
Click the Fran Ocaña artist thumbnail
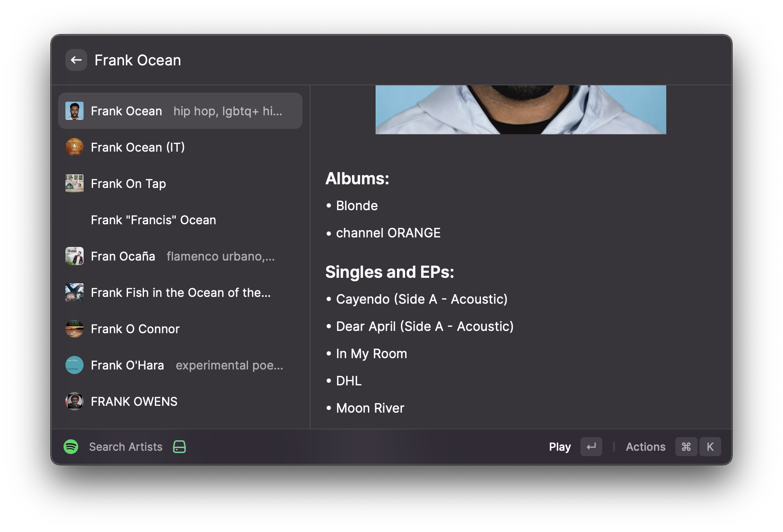[x=74, y=256]
